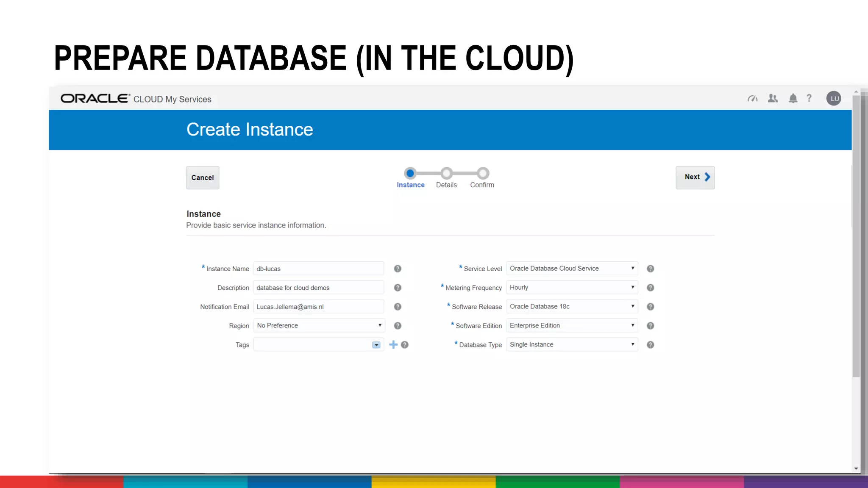The image size is (868, 488).
Task: Expand the Tags dropdown arrow
Action: coord(376,345)
